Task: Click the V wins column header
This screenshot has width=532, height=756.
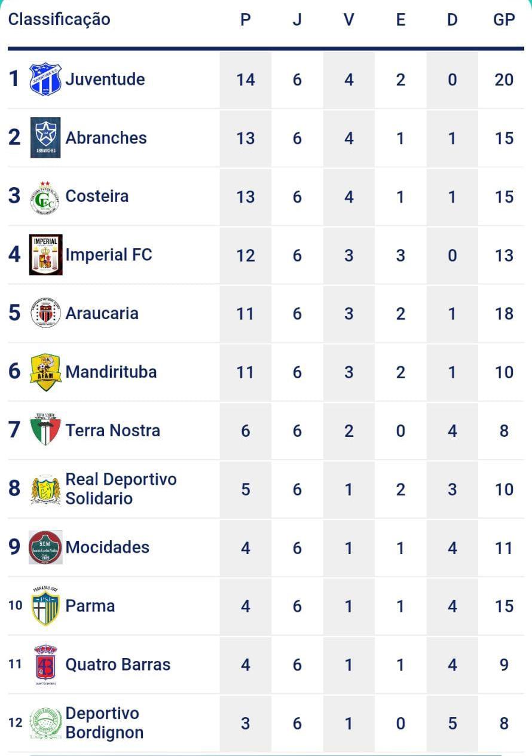Action: tap(348, 20)
